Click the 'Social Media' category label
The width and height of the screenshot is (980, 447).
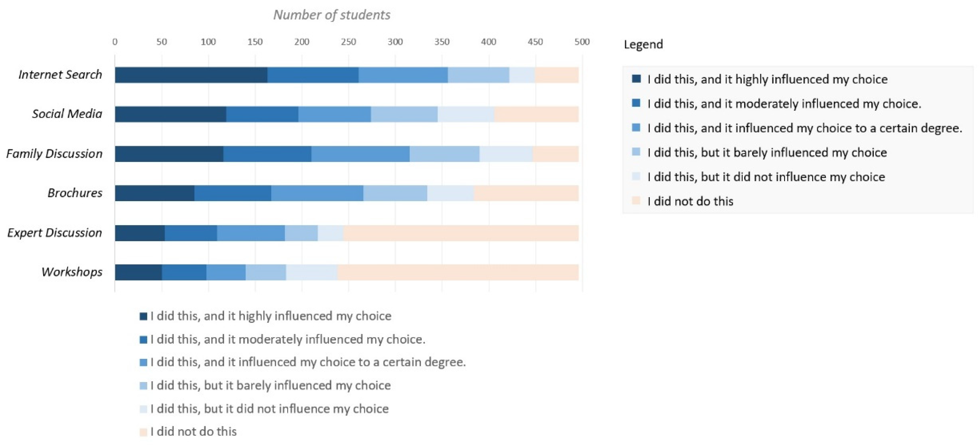[67, 114]
